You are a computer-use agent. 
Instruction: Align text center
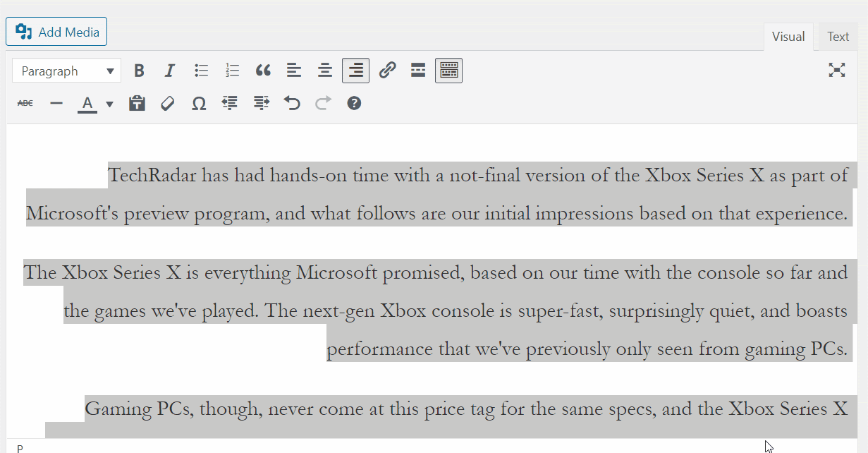324,71
